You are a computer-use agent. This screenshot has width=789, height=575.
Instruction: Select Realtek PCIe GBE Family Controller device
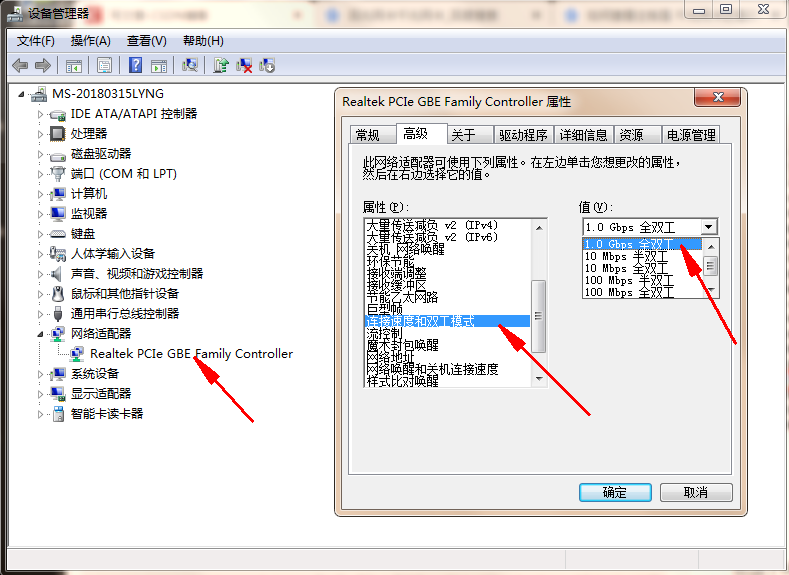[x=191, y=354]
